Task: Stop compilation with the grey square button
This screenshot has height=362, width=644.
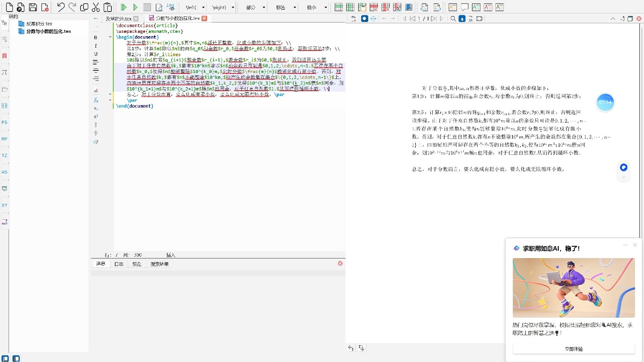Action: 147,7
